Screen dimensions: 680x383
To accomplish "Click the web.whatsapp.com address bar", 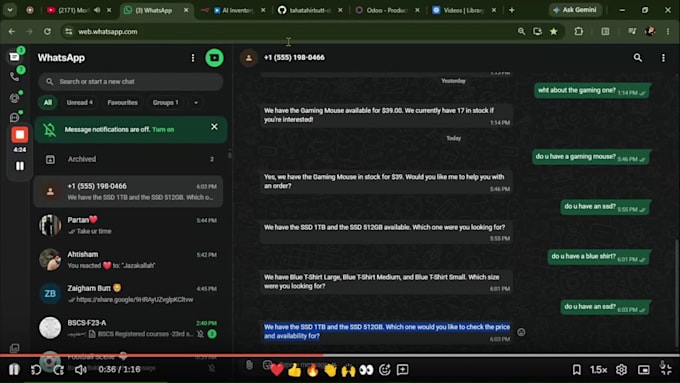I will coord(286,31).
